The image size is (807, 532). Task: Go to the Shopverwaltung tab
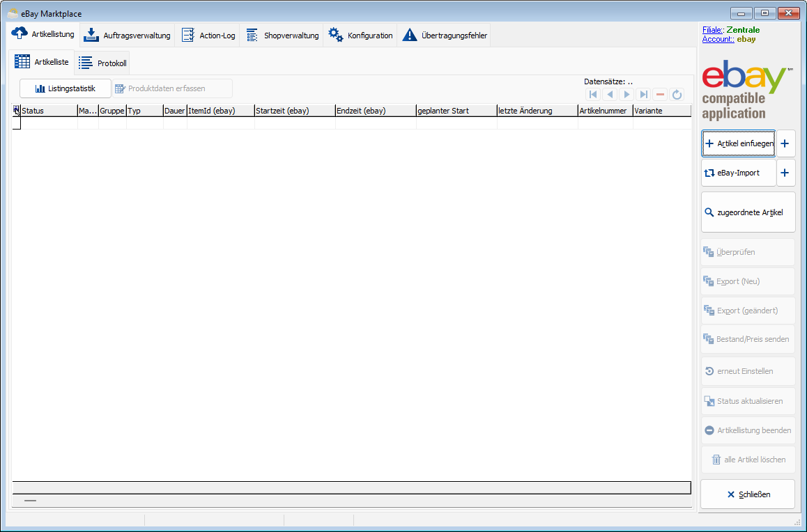click(282, 36)
